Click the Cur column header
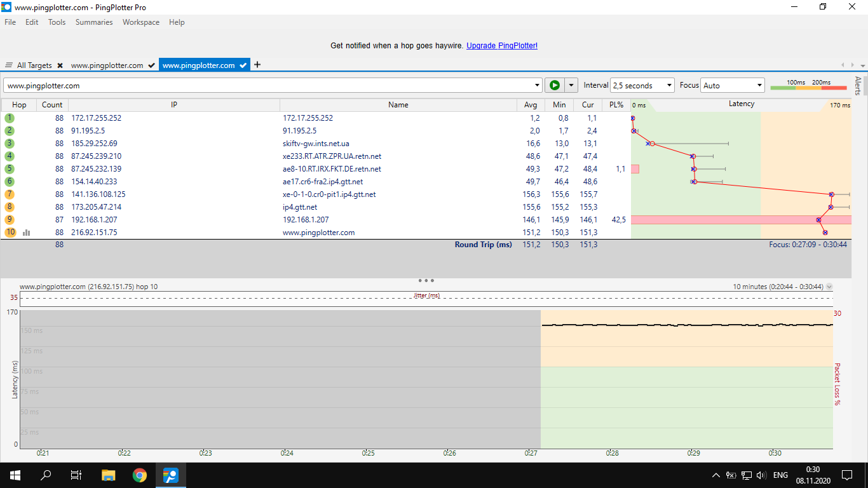The width and height of the screenshot is (868, 488). (588, 105)
